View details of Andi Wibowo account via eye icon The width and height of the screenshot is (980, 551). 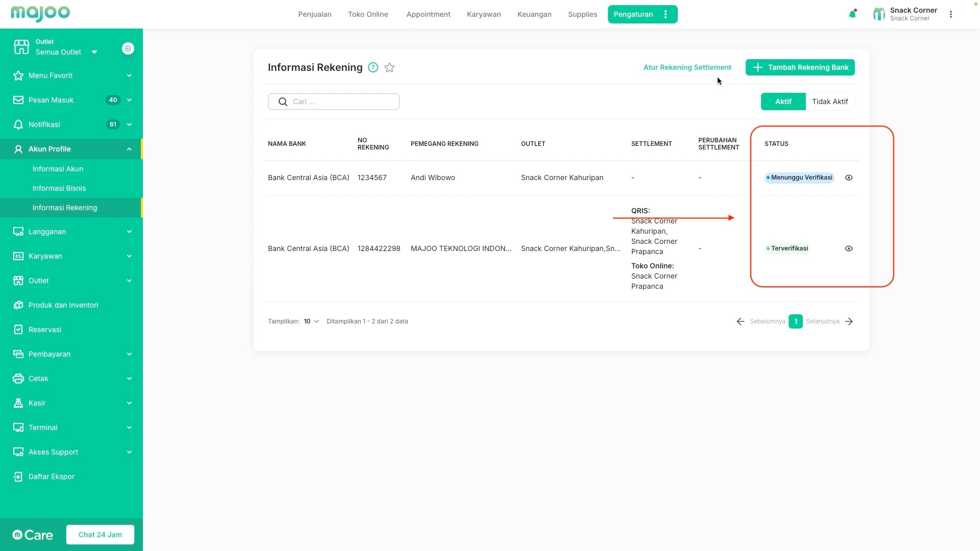849,178
